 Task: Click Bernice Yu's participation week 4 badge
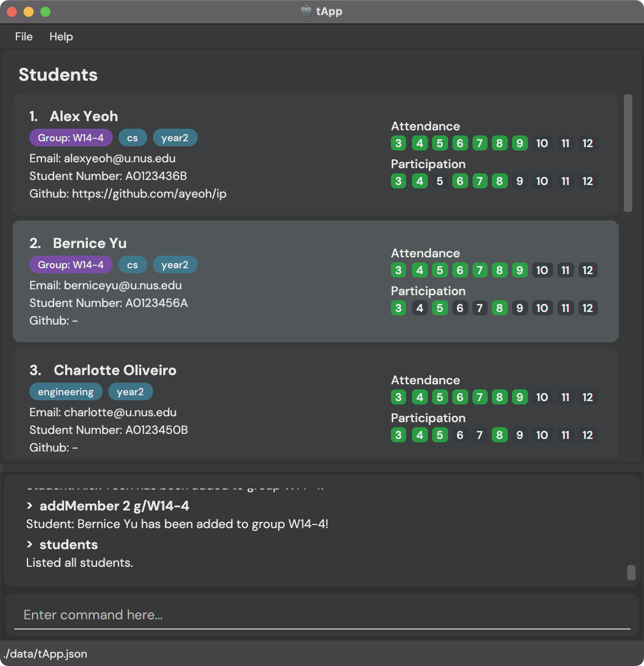[420, 308]
